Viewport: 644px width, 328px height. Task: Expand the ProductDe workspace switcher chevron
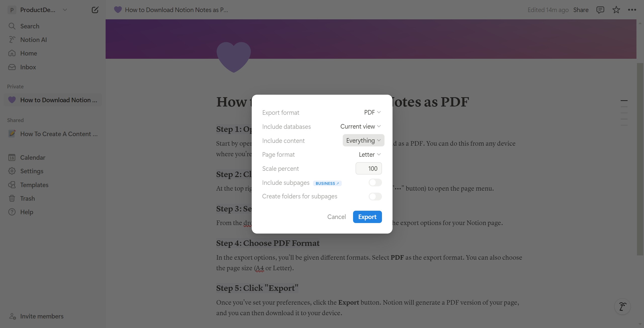tap(65, 10)
